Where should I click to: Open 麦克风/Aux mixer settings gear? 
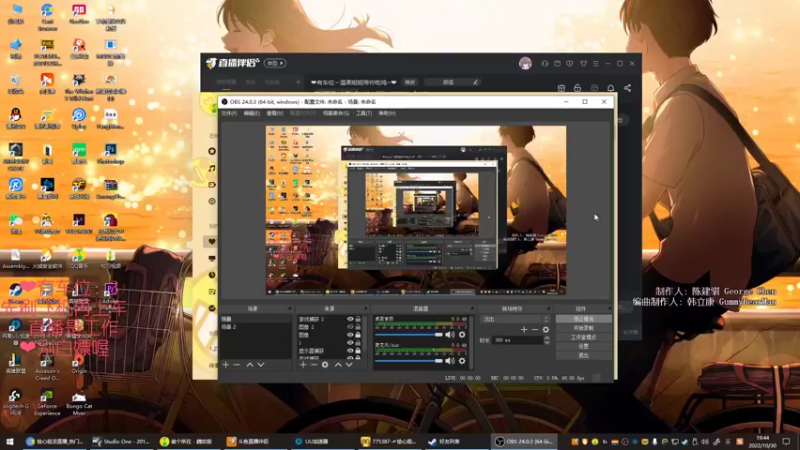pos(462,361)
